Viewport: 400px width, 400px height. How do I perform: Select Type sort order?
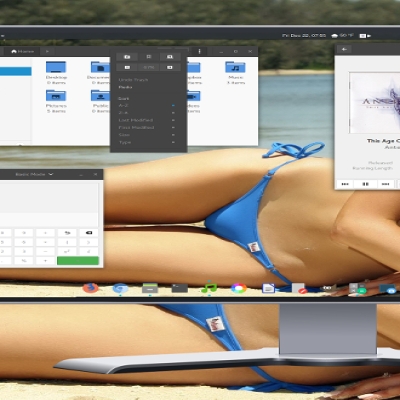148,142
